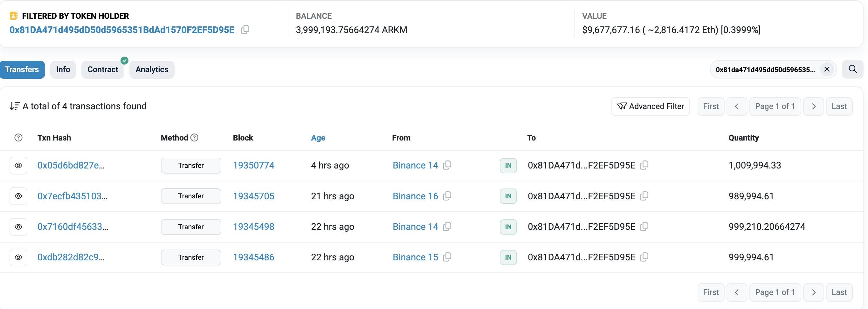Copy Binance 16 sender address

pos(447,196)
